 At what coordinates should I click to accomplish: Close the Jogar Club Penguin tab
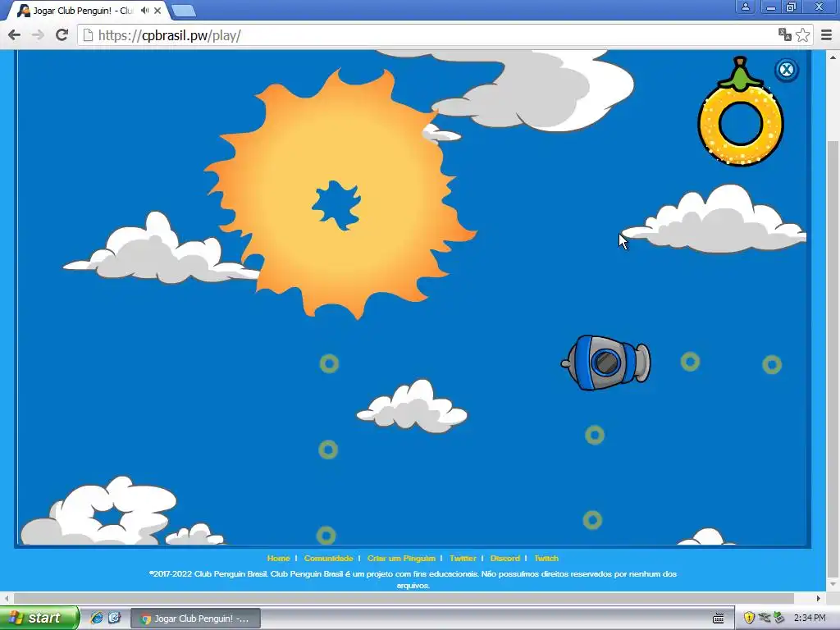point(157,10)
